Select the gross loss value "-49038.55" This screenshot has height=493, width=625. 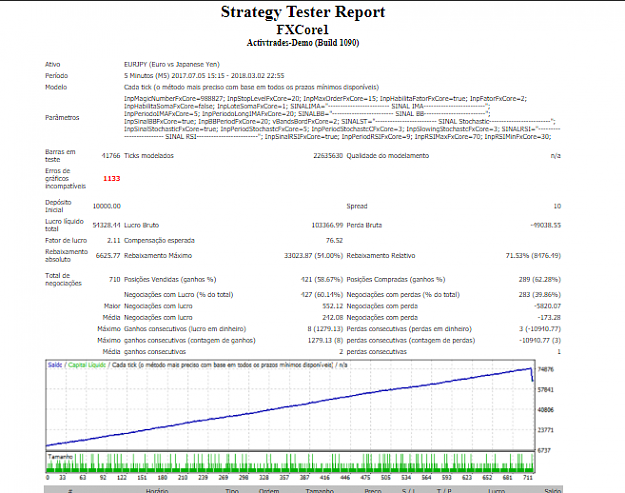pos(545,225)
